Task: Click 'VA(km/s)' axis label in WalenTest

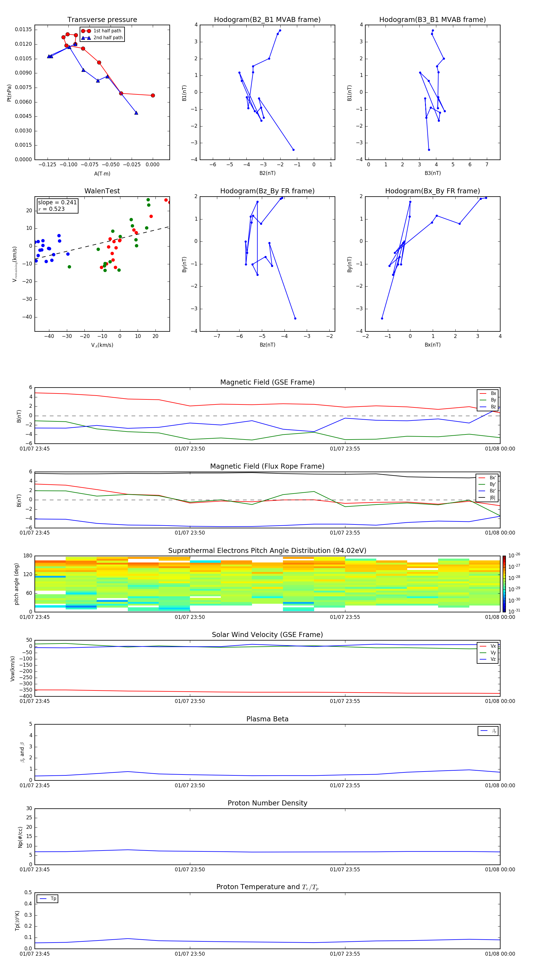Action: click(x=102, y=345)
